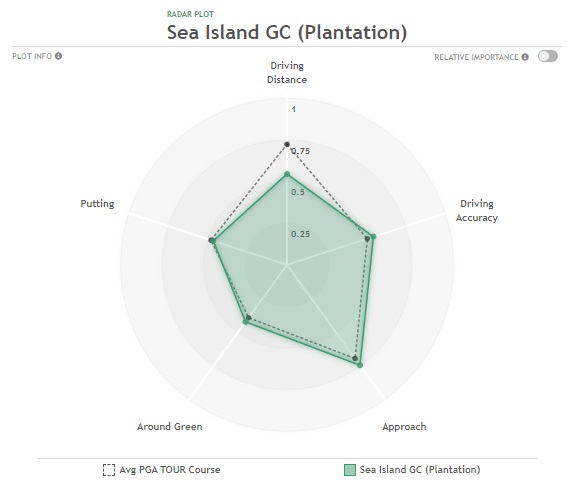
Task: Click the Driving Distance axis label
Action: pyautogui.click(x=287, y=73)
